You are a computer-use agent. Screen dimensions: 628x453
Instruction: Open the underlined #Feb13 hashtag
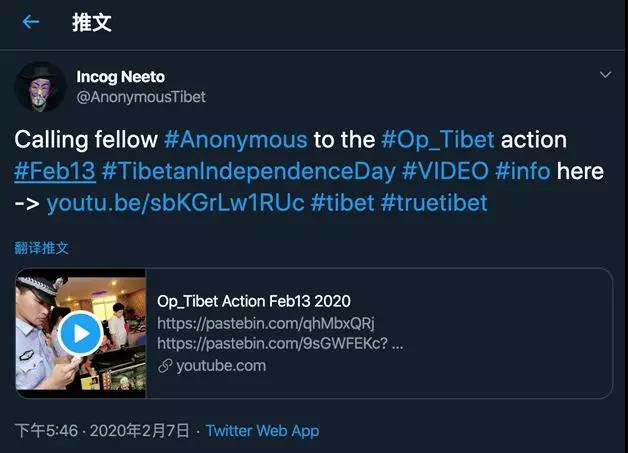point(55,171)
